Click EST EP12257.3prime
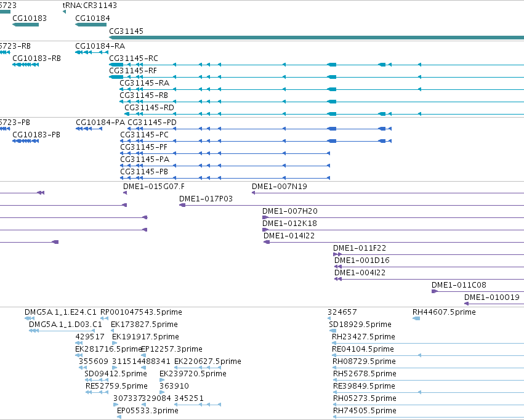The width and height of the screenshot is (524, 420). pos(172,350)
